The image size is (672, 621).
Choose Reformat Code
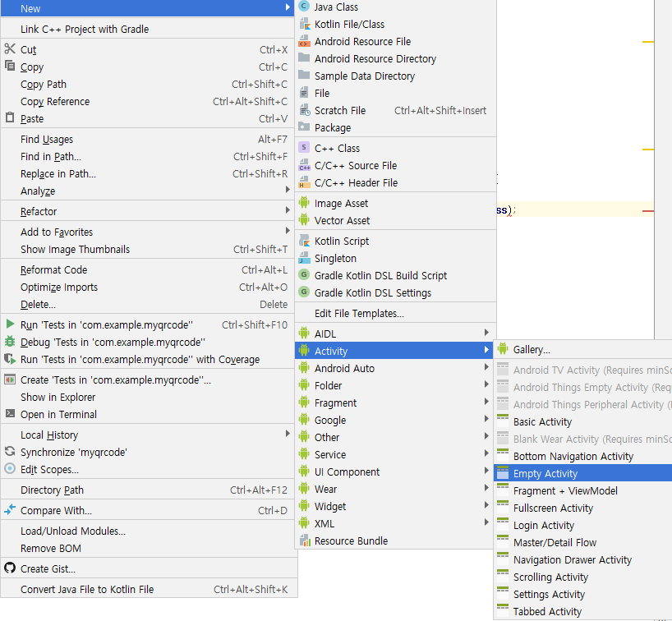147,269
